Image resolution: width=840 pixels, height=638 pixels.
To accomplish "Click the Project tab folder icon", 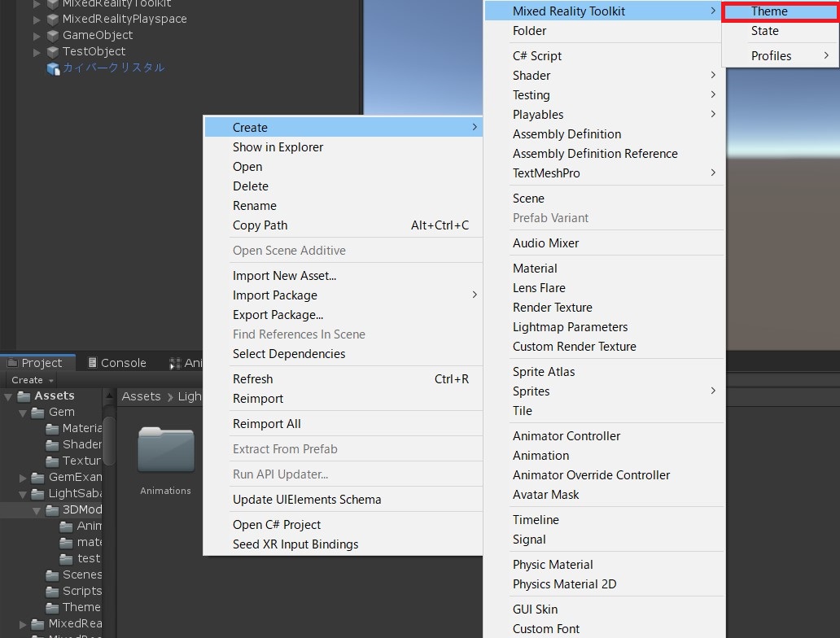I will 13,363.
